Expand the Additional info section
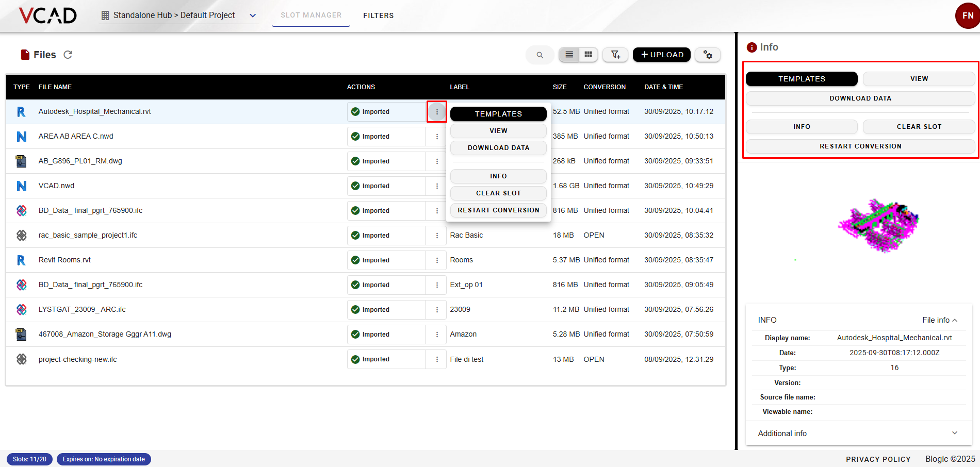This screenshot has height=467, width=980. coord(954,433)
